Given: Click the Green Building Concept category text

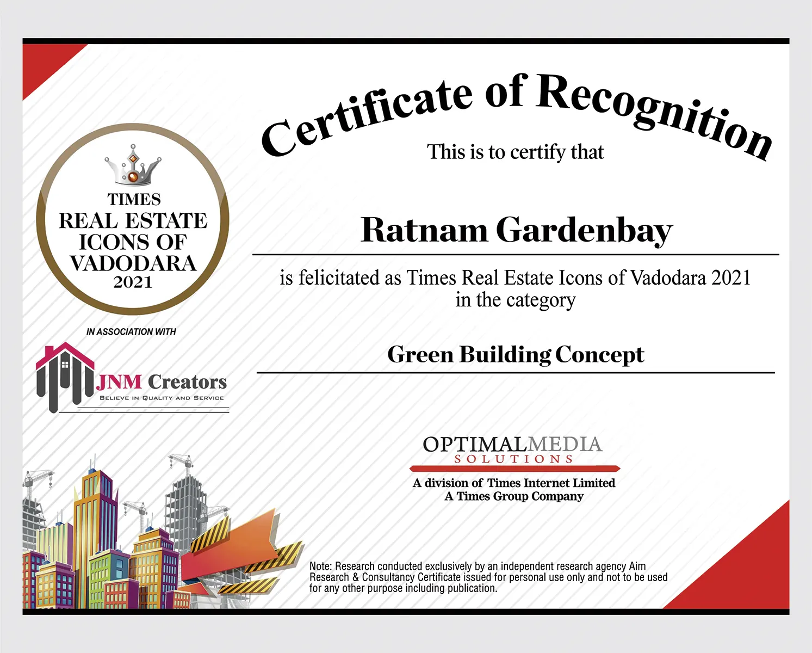Looking at the screenshot, I should [x=515, y=355].
